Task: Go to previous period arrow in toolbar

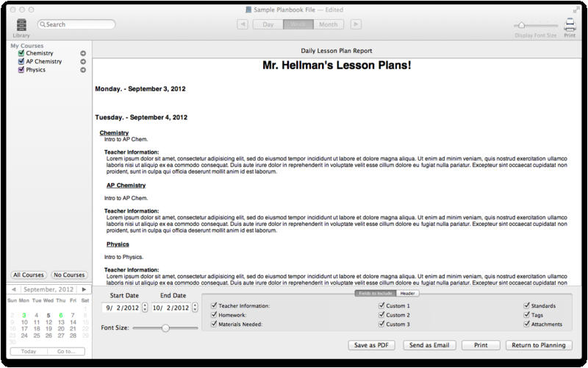Action: [243, 24]
